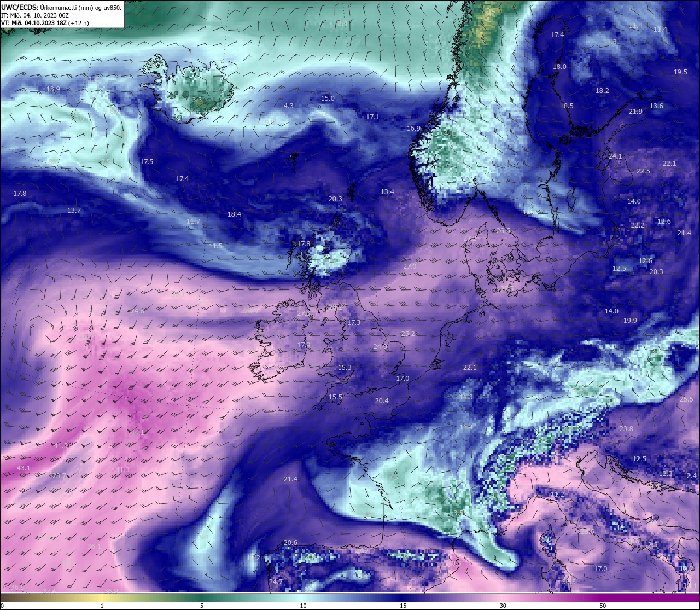Click the 15 label on the color scale
Image resolution: width=700 pixels, height=610 pixels.
[x=402, y=606]
